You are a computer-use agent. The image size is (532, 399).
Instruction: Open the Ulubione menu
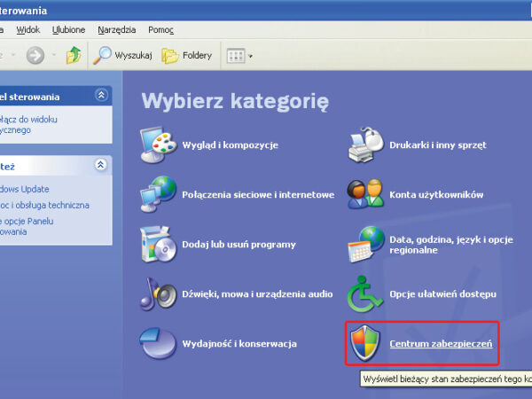click(68, 29)
